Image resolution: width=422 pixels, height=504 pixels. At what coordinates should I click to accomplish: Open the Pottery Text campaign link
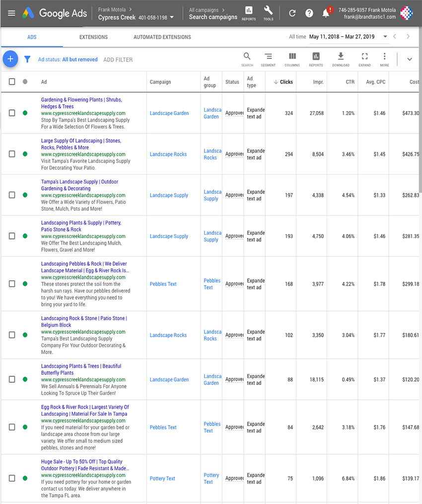click(162, 479)
